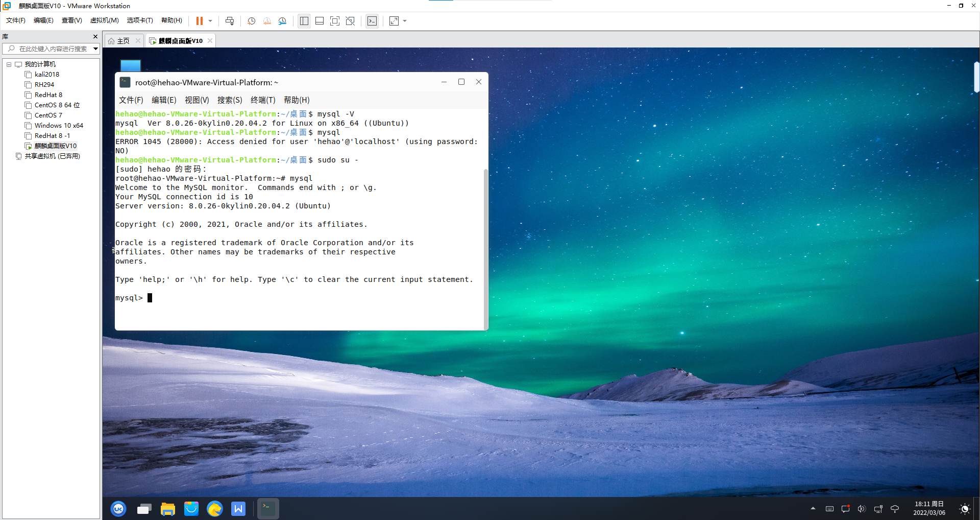
Task: Enter full screen mode icon
Action: (335, 21)
